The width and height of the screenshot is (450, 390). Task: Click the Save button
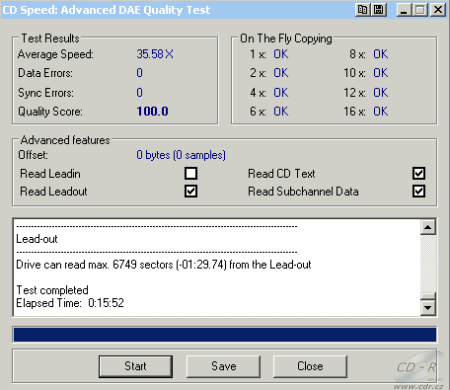point(223,366)
